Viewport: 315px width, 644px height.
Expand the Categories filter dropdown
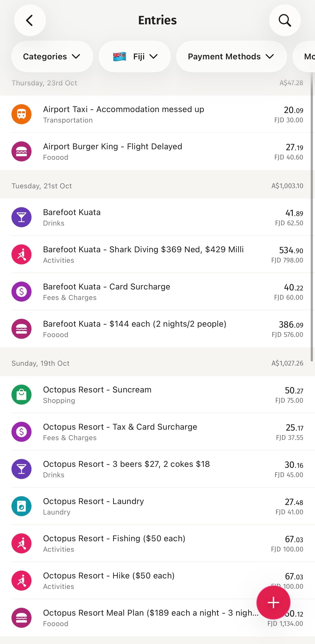(x=52, y=57)
